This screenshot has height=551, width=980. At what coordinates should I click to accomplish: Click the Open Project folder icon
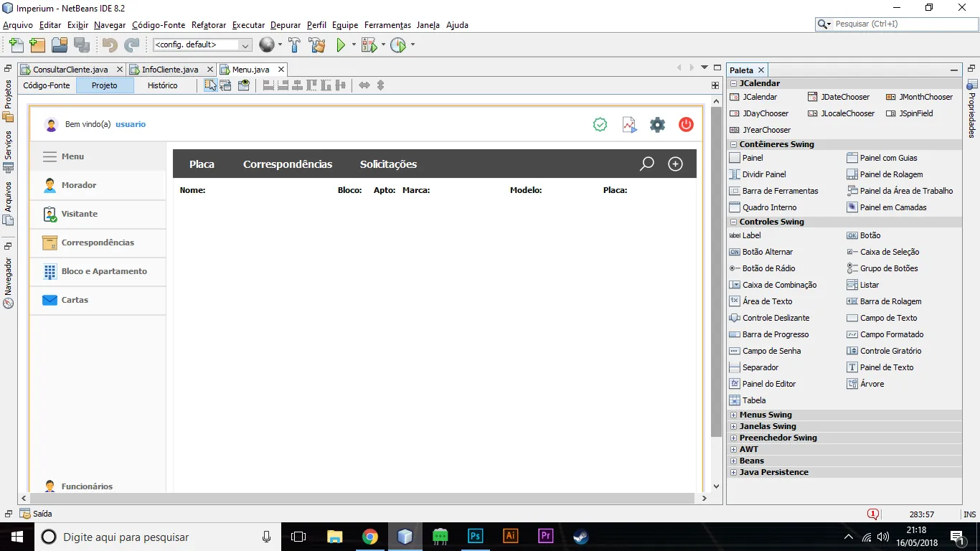point(60,44)
